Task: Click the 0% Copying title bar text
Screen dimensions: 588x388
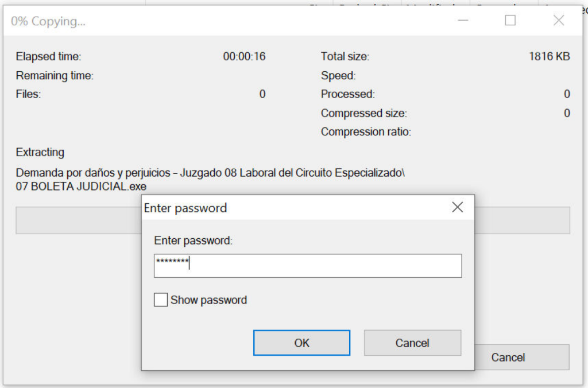Action: click(48, 21)
